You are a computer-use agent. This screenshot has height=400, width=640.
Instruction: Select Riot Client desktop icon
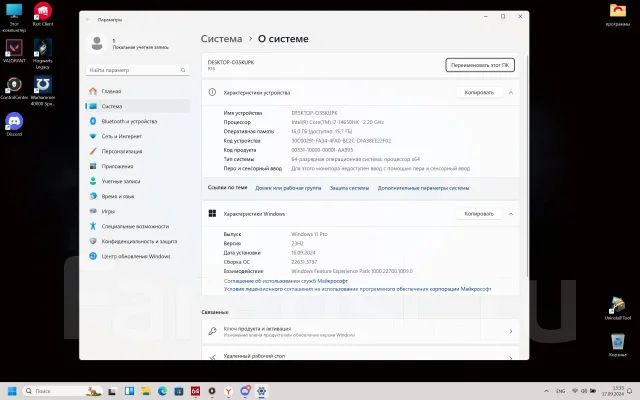[x=43, y=15]
